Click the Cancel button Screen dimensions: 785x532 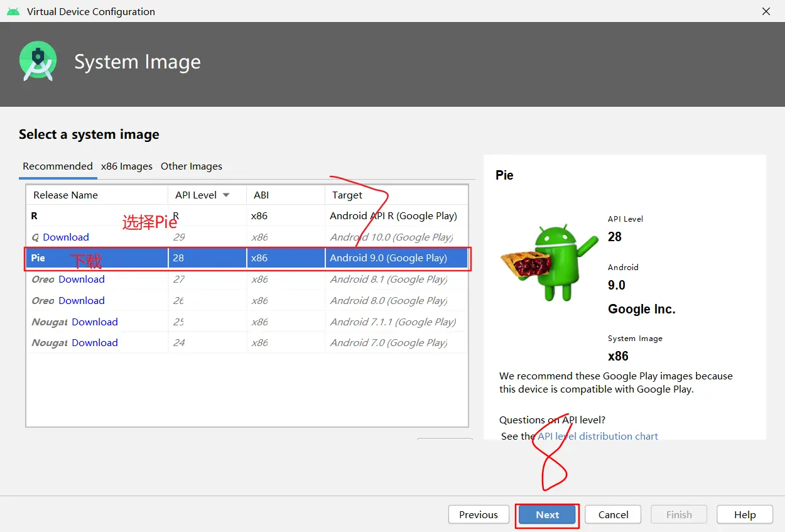pos(613,514)
